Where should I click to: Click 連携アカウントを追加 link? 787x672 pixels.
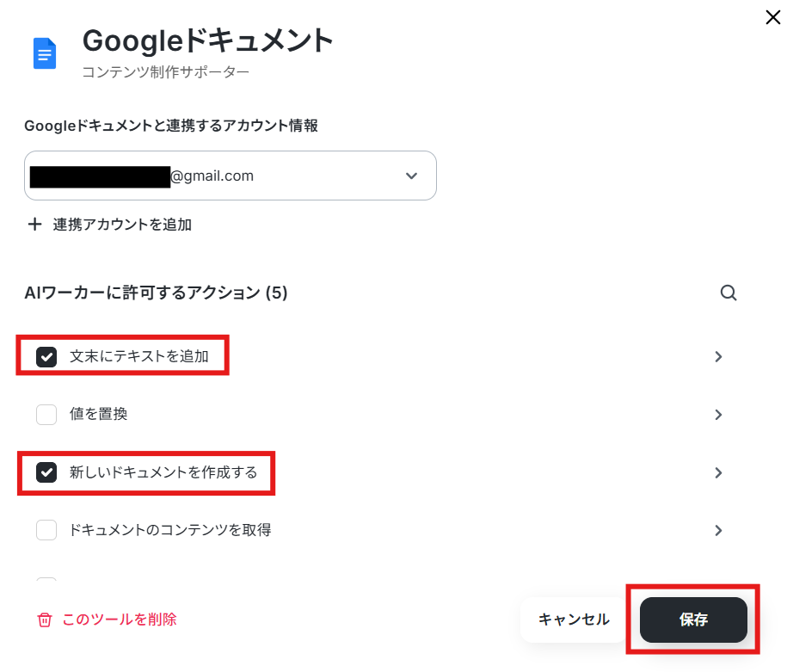click(x=122, y=224)
